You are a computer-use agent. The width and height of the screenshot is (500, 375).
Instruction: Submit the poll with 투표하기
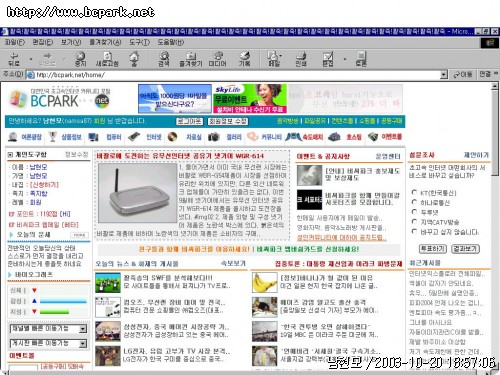pos(432,249)
